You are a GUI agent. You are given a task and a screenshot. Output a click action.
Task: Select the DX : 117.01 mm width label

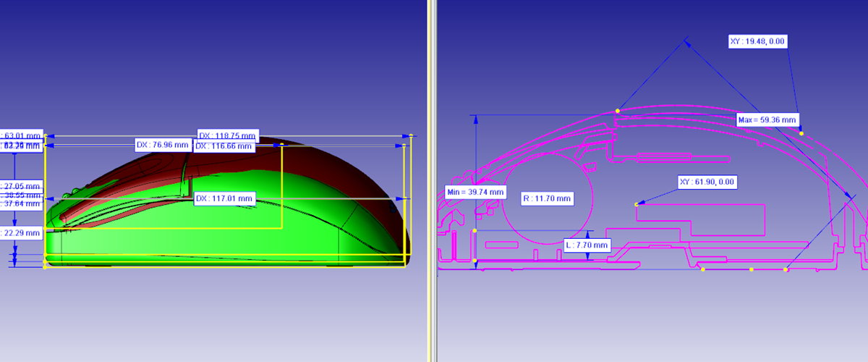click(x=224, y=198)
